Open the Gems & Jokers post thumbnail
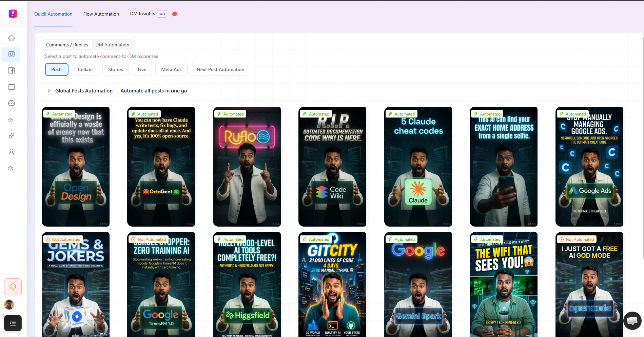The height and width of the screenshot is (337, 644). pos(76,285)
